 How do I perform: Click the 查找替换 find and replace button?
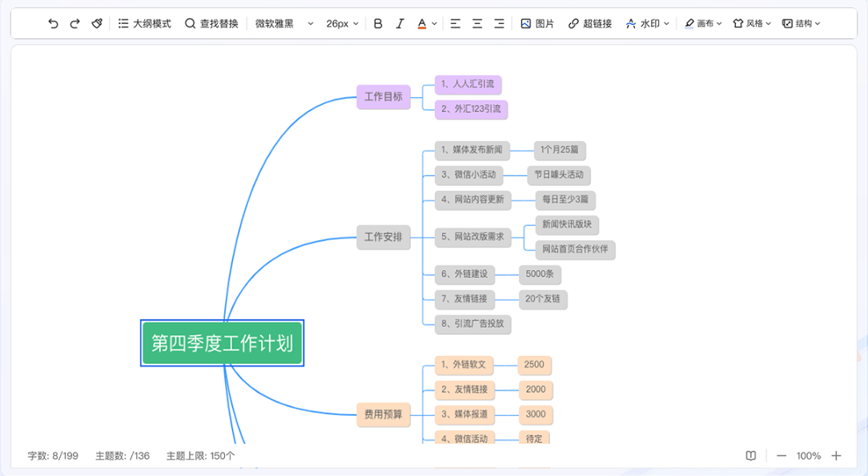point(211,24)
